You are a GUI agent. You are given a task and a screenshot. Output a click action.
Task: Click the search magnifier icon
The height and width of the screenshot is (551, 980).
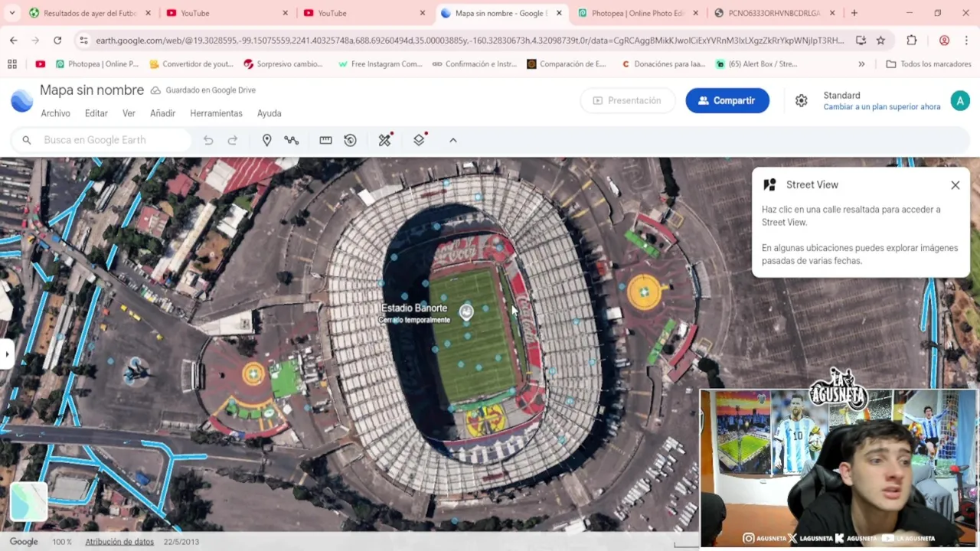point(27,140)
